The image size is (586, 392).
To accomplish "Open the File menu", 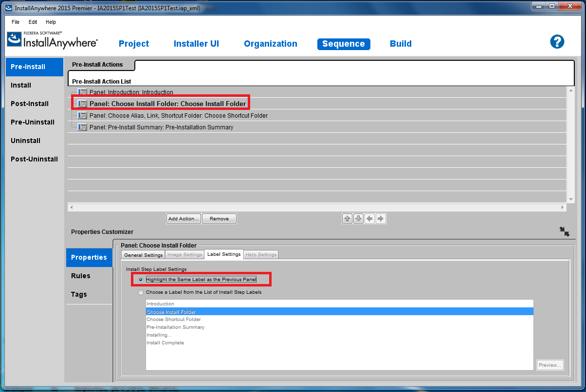I will (x=16, y=22).
